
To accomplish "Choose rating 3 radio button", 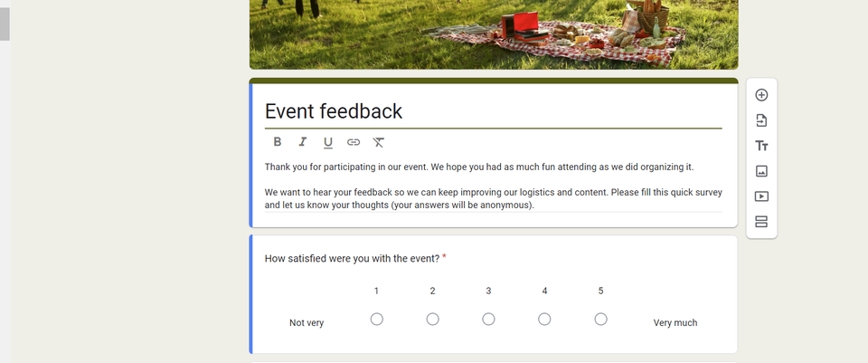I will click(489, 319).
